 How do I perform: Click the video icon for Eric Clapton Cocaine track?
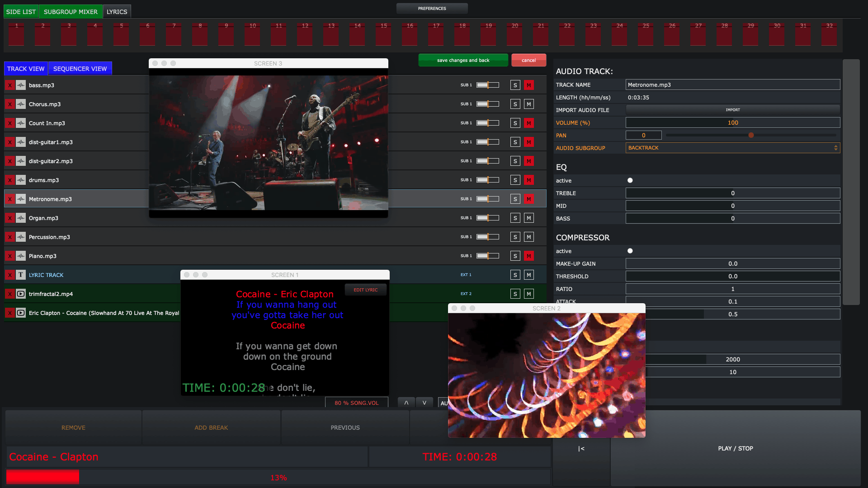tap(21, 313)
